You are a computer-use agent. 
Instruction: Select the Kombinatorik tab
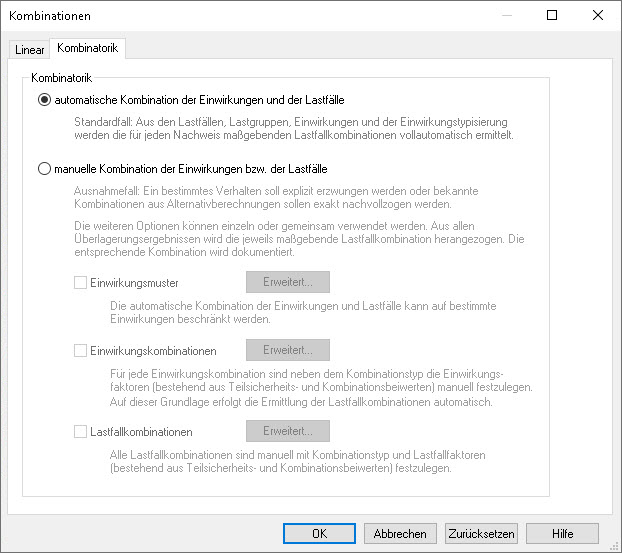88,48
